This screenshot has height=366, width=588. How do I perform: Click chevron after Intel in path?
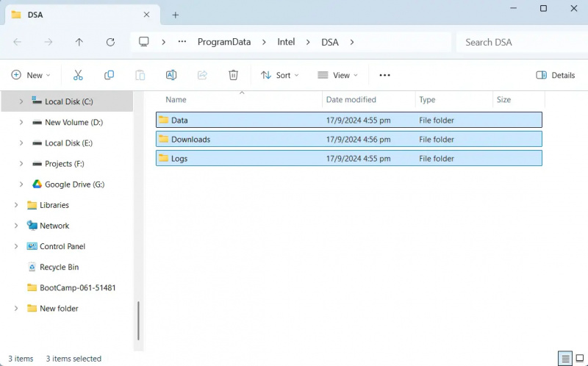[308, 42]
